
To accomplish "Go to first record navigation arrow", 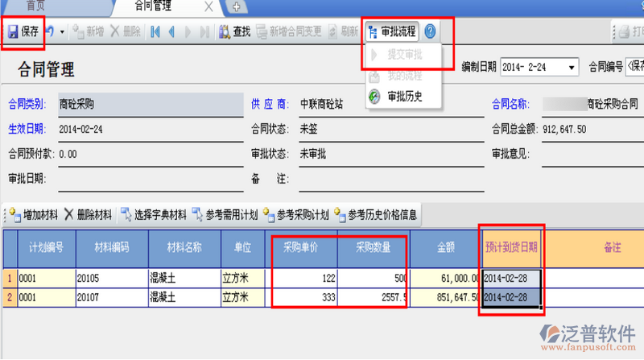I will pos(155,32).
